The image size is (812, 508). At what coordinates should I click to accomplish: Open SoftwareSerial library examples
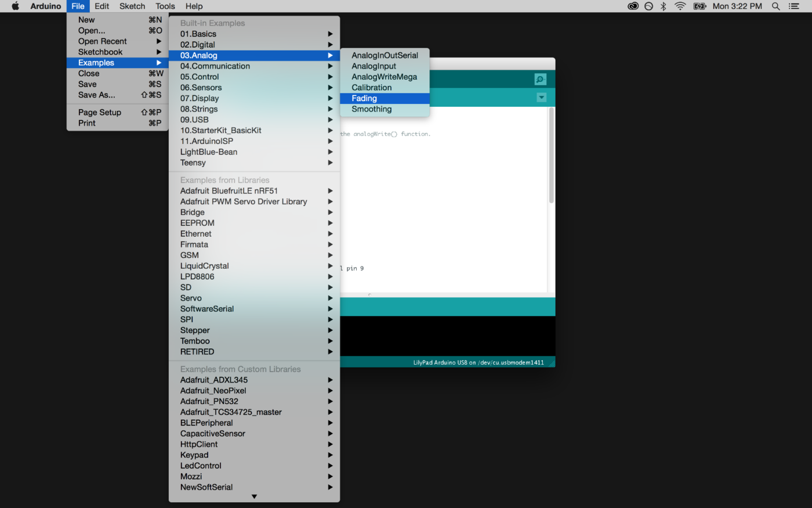click(254, 309)
